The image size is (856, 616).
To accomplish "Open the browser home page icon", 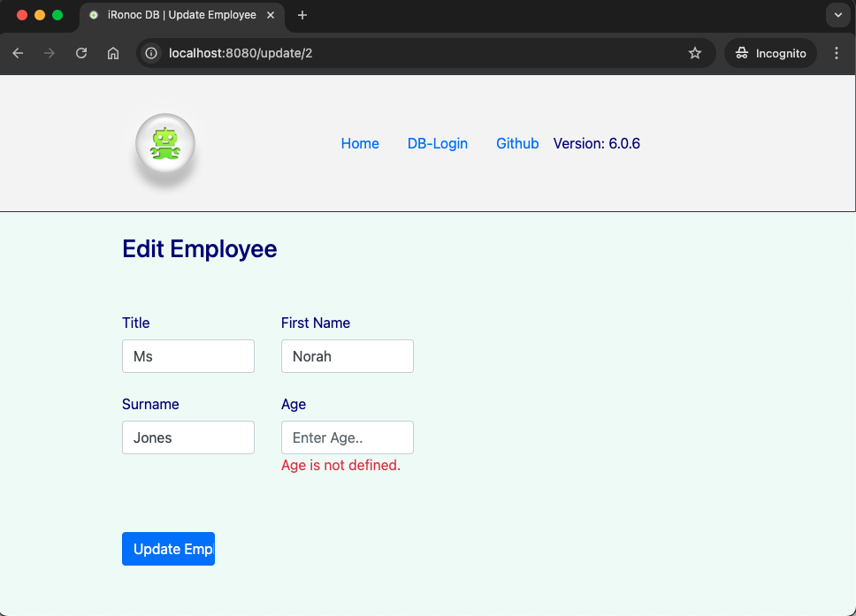I will [x=113, y=53].
